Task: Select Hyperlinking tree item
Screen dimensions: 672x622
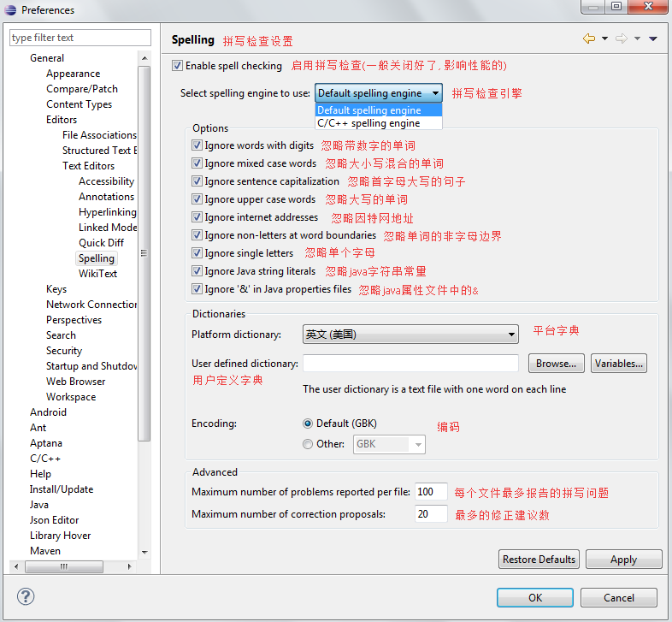Action: 108,212
